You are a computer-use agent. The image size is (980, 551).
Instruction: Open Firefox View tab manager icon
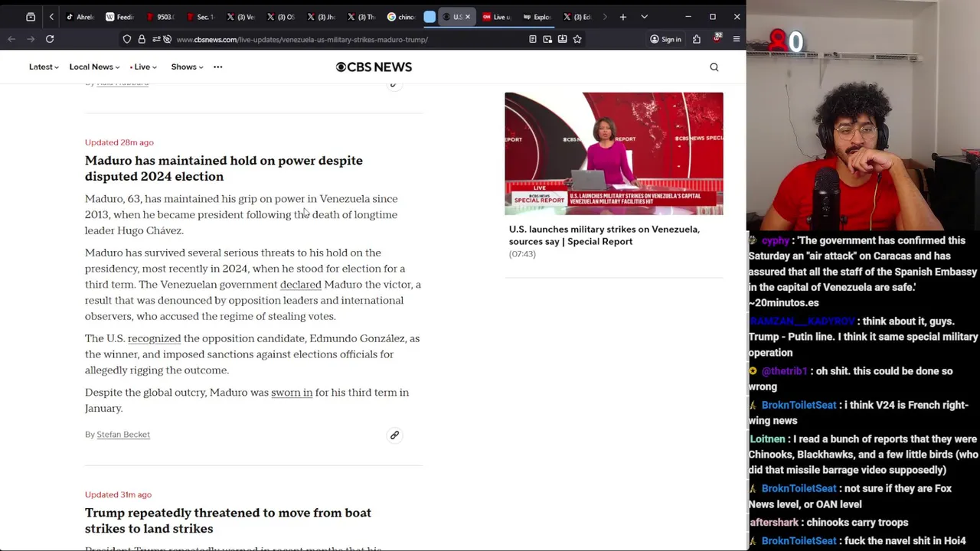click(x=31, y=17)
